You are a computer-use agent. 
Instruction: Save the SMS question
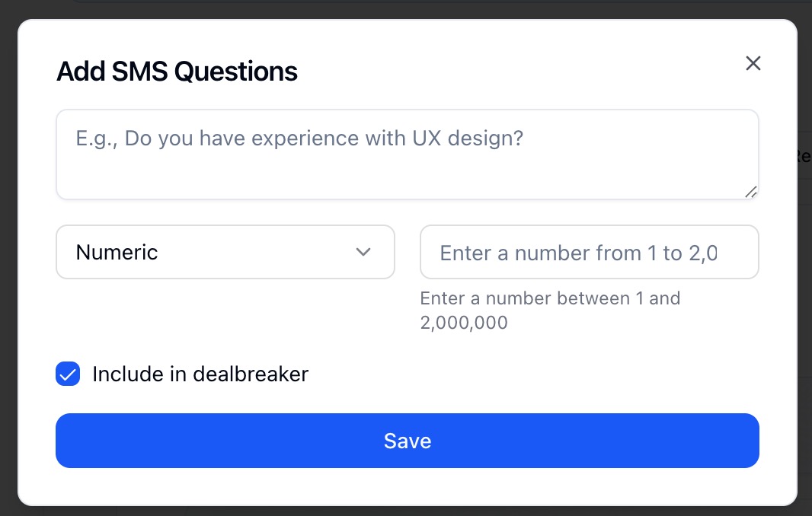pyautogui.click(x=407, y=441)
